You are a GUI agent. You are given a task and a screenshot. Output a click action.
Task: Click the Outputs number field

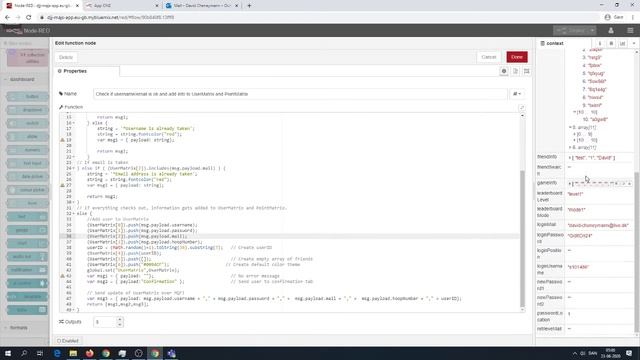point(105,322)
